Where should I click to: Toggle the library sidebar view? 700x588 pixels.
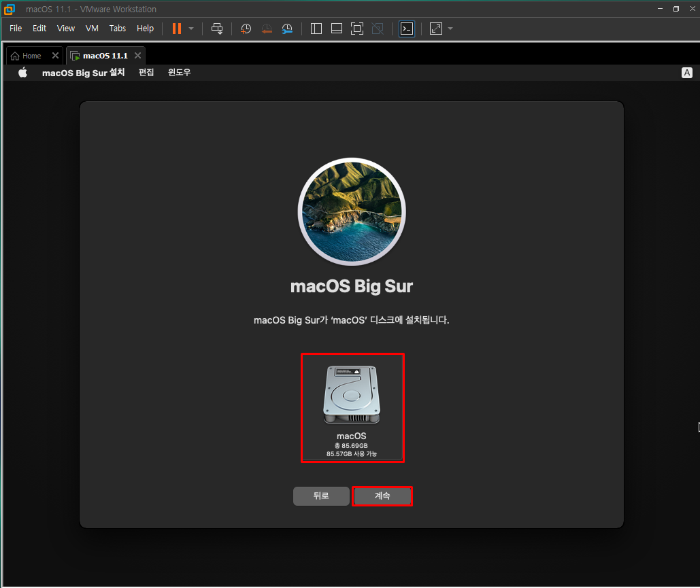point(316,29)
